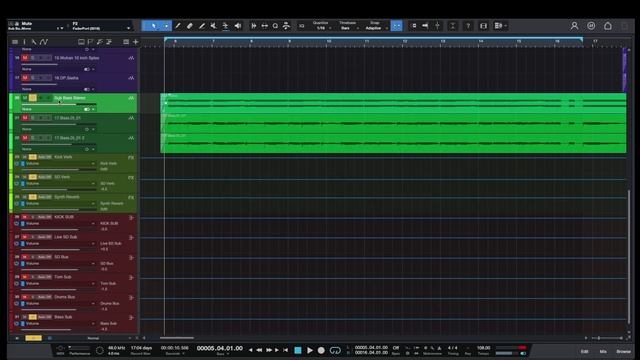Image resolution: width=640 pixels, height=360 pixels.
Task: Open the Inspector 'i' icon
Action: click(24, 42)
